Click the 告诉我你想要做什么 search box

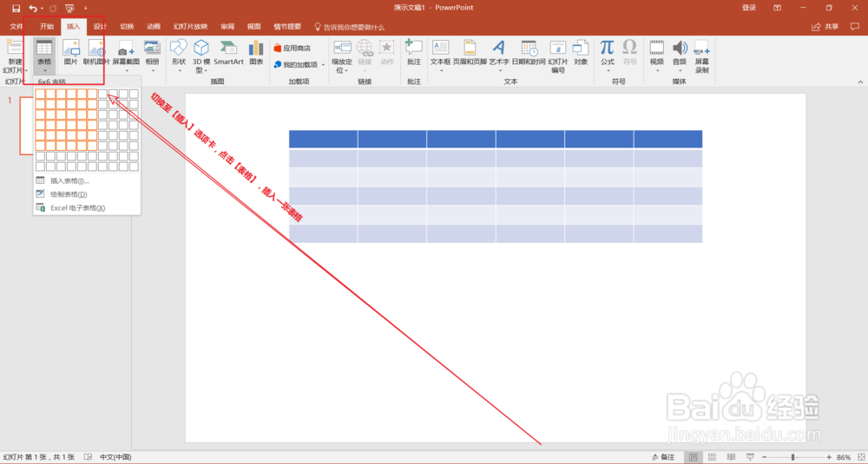point(349,27)
